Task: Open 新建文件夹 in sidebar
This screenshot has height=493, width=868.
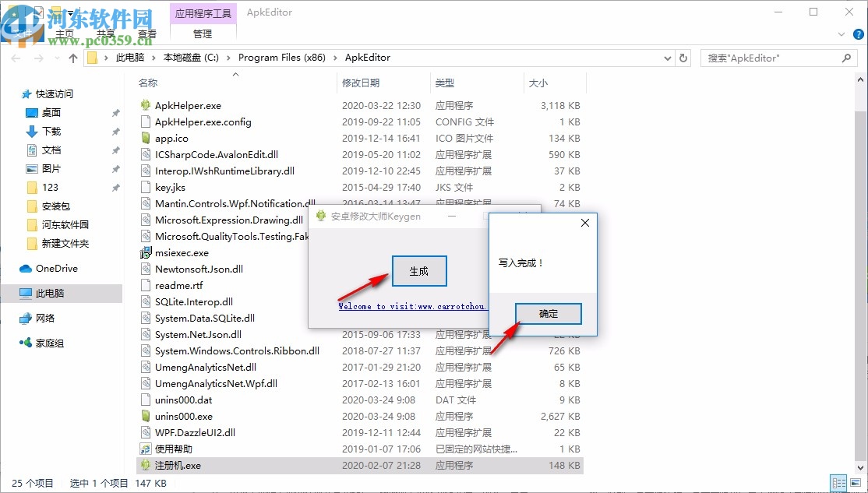Action: coord(65,244)
